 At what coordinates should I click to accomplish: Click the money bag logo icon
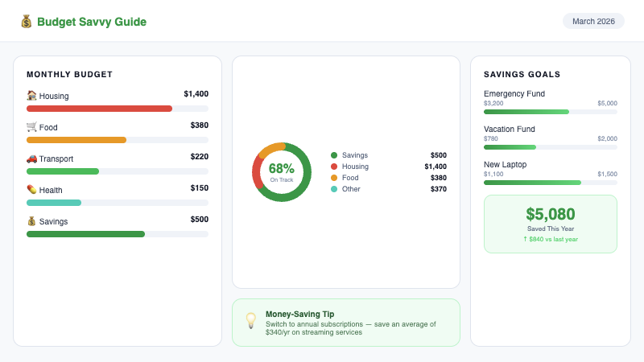(x=27, y=22)
